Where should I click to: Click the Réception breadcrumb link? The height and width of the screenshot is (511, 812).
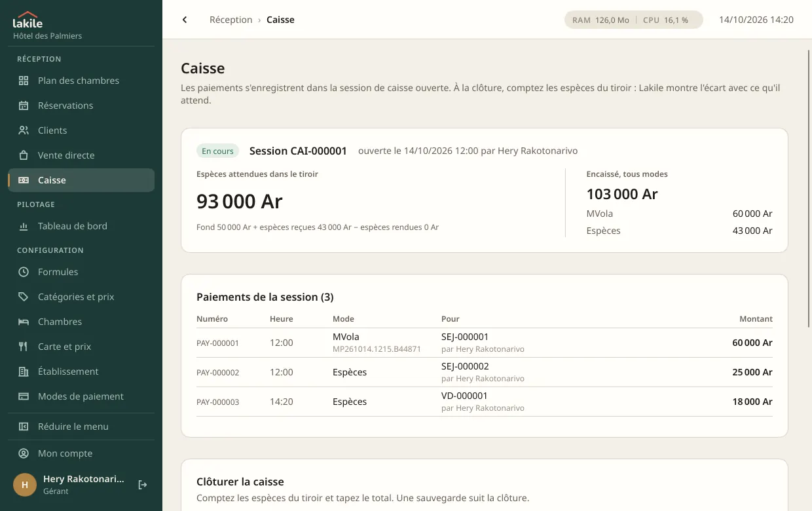tap(231, 20)
